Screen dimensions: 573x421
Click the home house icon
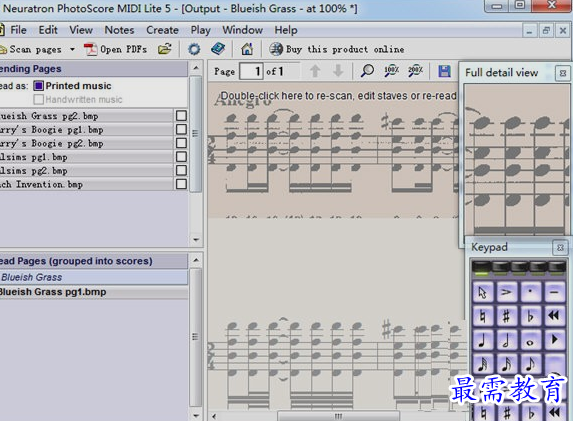pos(247,49)
